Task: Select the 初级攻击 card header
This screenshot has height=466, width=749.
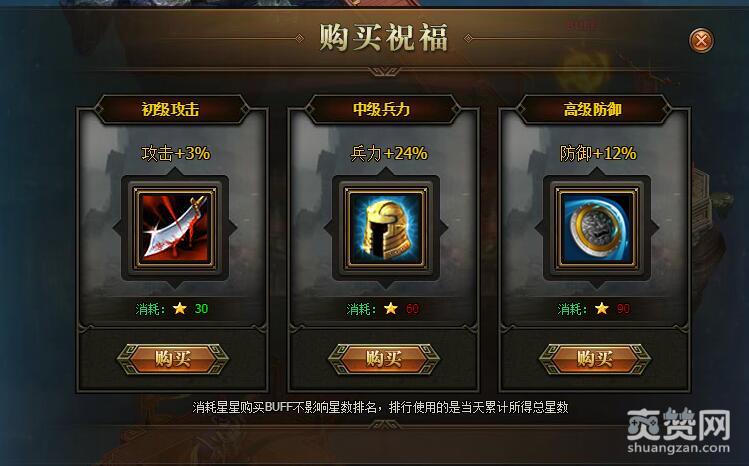Action: [x=171, y=109]
